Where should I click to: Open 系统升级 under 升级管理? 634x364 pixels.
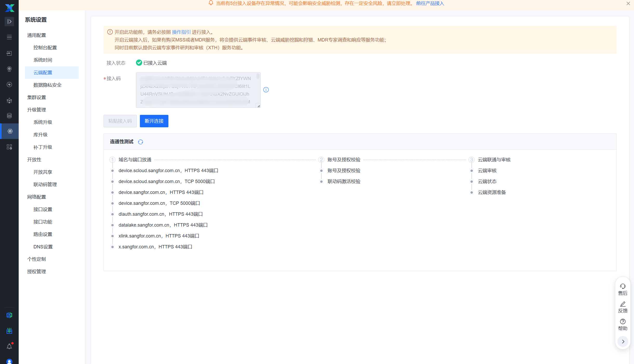(43, 122)
